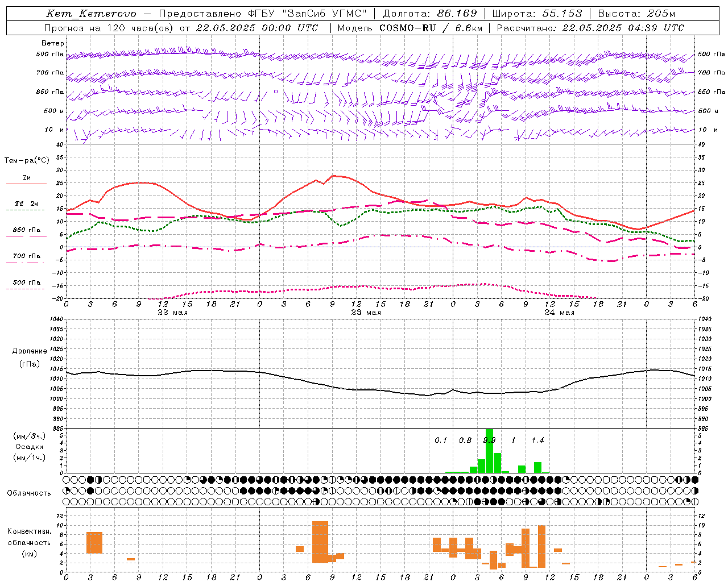Click the '2м' temperature legend entry
Image resolution: width=728 pixels, height=582 pixels.
click(x=27, y=177)
